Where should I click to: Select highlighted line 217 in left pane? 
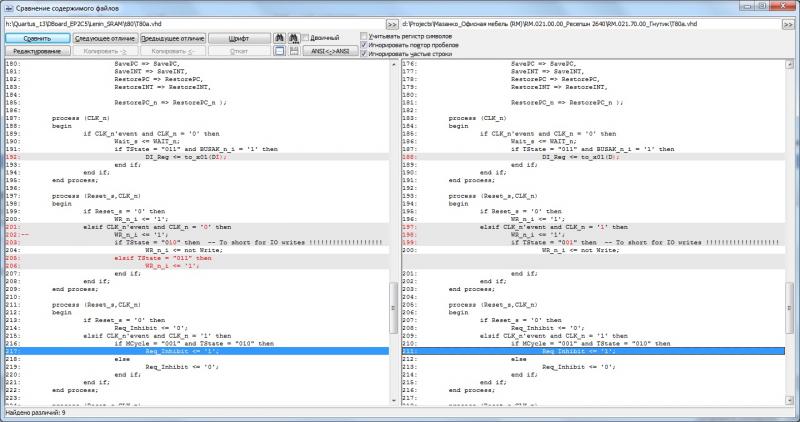coord(200,352)
